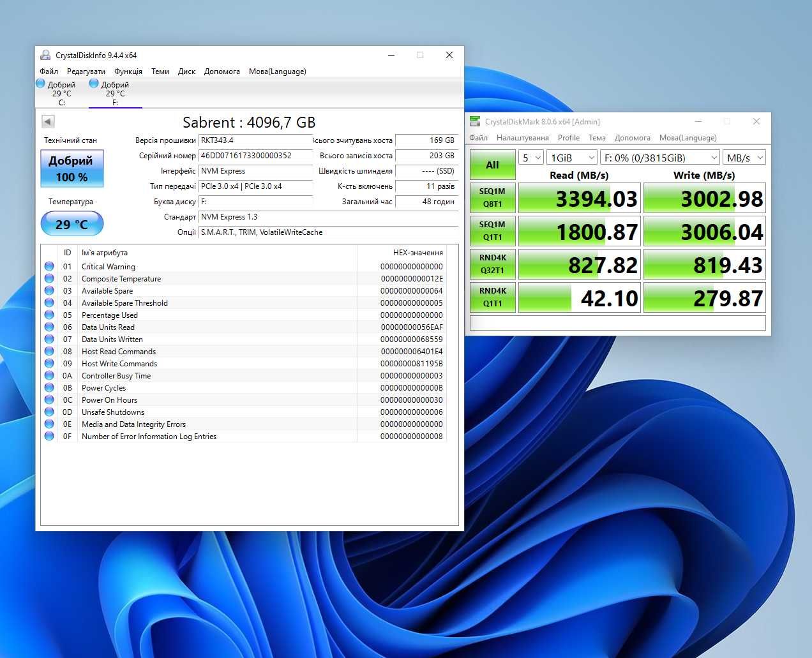Run the SEQ1M Q1T1 test
Image resolution: width=812 pixels, height=658 pixels.
492,231
